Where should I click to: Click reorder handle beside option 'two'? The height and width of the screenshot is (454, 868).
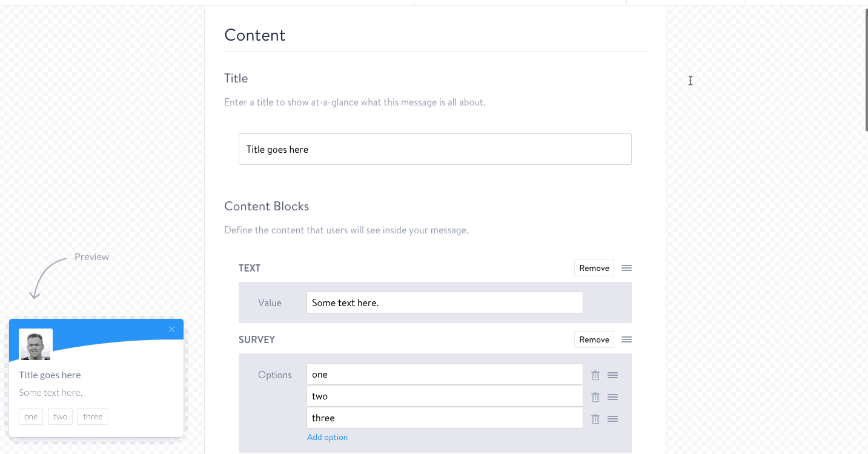[612, 397]
